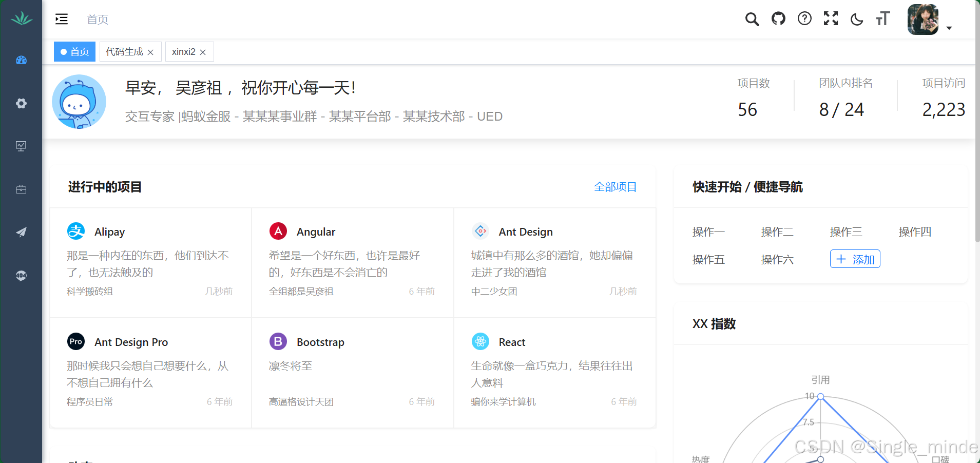Image resolution: width=980 pixels, height=463 pixels.
Task: Open the GitHub icon in header
Action: tap(778, 19)
